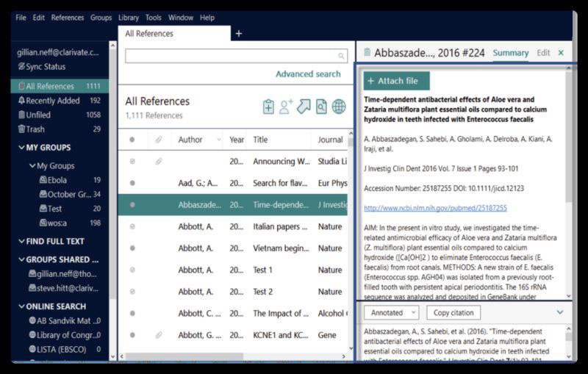The height and width of the screenshot is (374, 588).
Task: Collapse the GROUPS SHARED section
Action: pos(22,259)
